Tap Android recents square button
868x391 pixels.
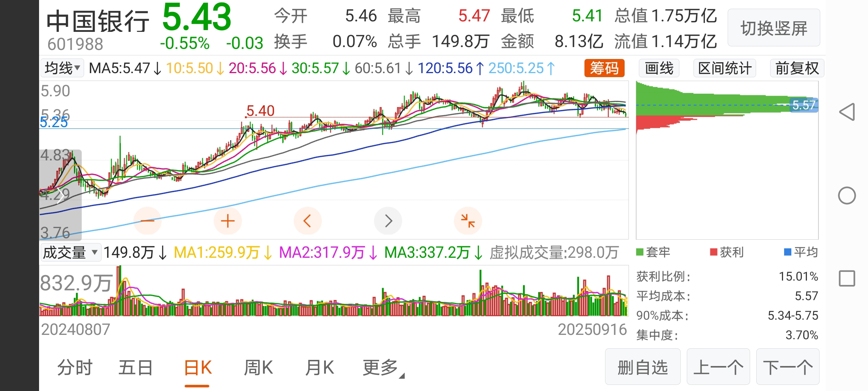(x=847, y=278)
